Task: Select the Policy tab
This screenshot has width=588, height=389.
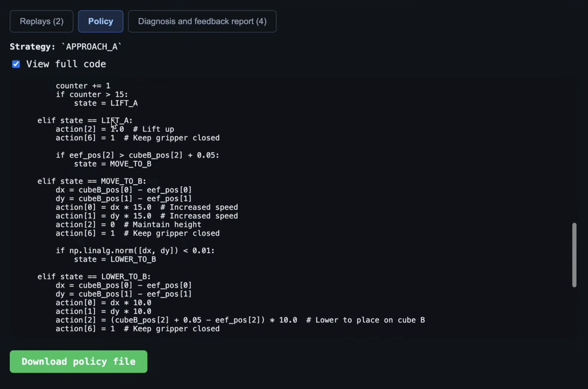Action: pyautogui.click(x=101, y=21)
